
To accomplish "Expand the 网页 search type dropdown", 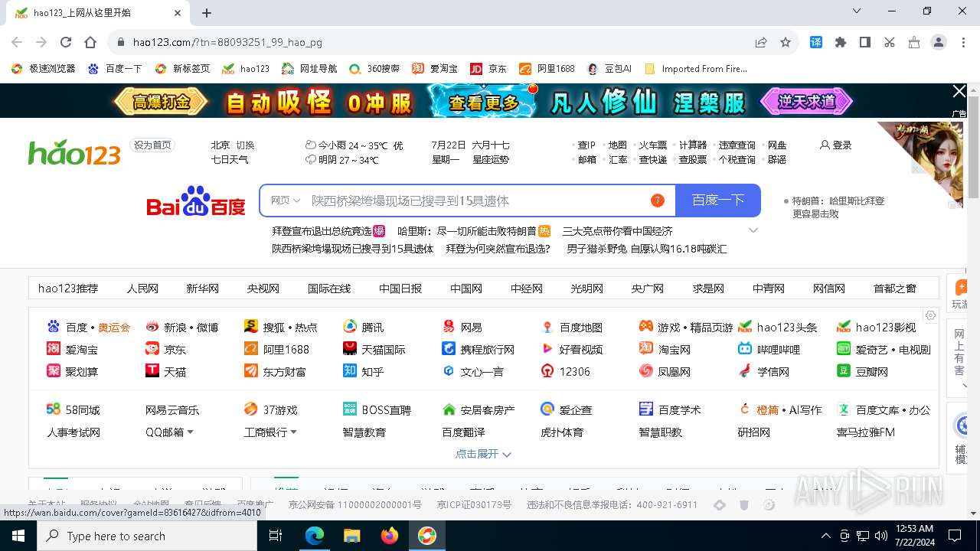I will point(286,201).
